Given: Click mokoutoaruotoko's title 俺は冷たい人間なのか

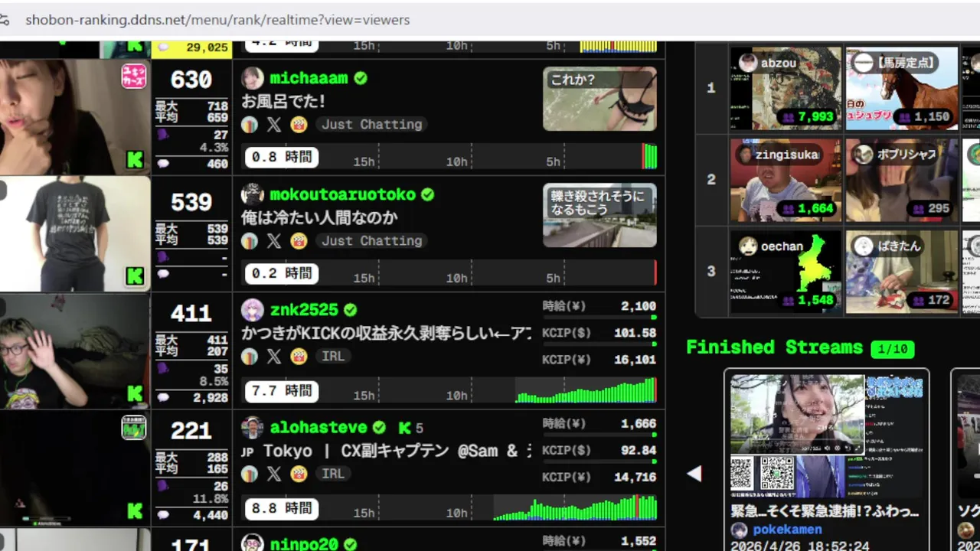Looking at the screenshot, I should 319,217.
